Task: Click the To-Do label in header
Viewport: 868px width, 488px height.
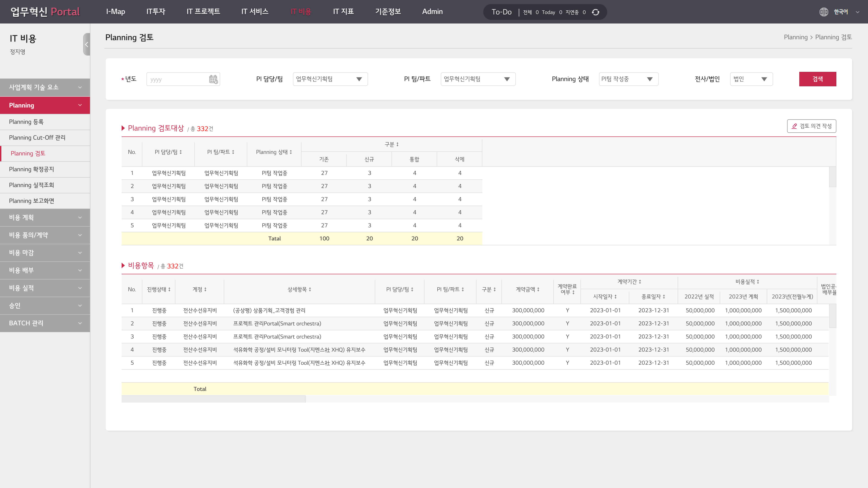Action: point(501,12)
